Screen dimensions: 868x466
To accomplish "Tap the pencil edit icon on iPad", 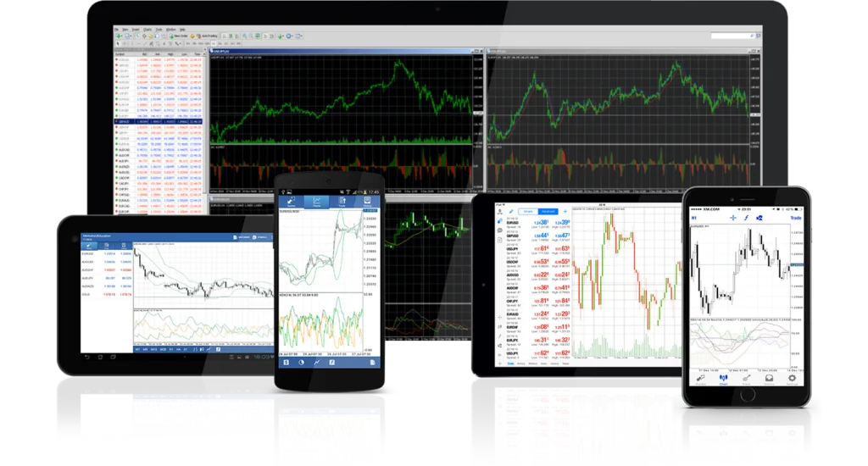I will (511, 212).
